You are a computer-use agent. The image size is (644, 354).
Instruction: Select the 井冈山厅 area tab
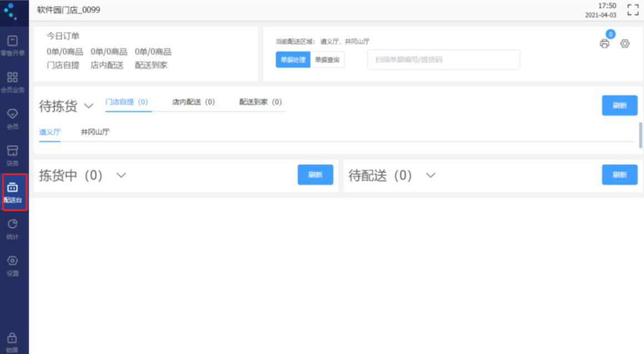[95, 132]
